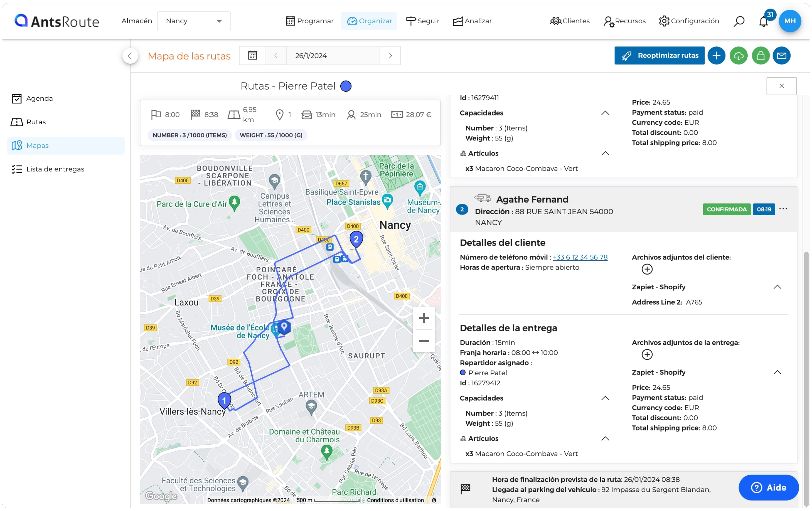Viewport: 812px width, 511px height.
Task: Select Rutas in the sidebar
Action: coord(66,122)
